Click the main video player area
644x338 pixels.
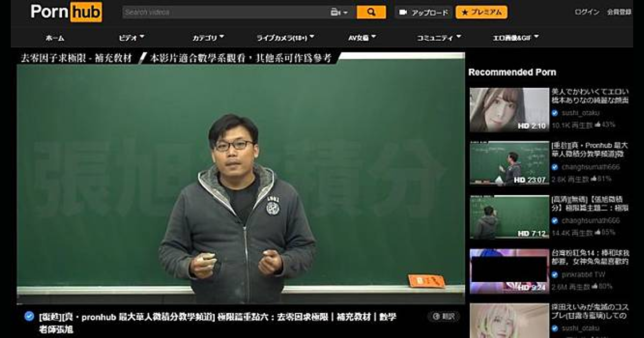tap(240, 177)
